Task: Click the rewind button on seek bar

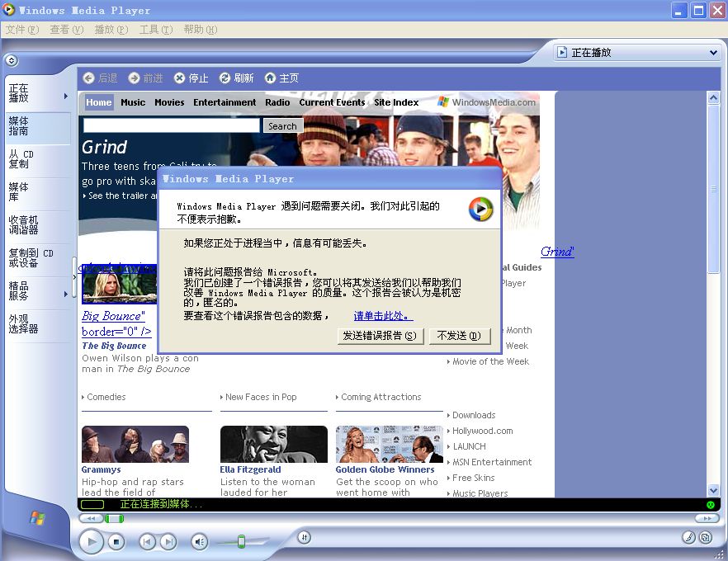Action: pyautogui.click(x=92, y=518)
